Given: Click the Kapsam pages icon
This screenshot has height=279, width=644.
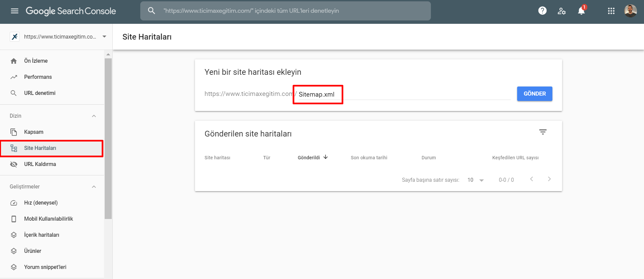Looking at the screenshot, I should coord(14,132).
